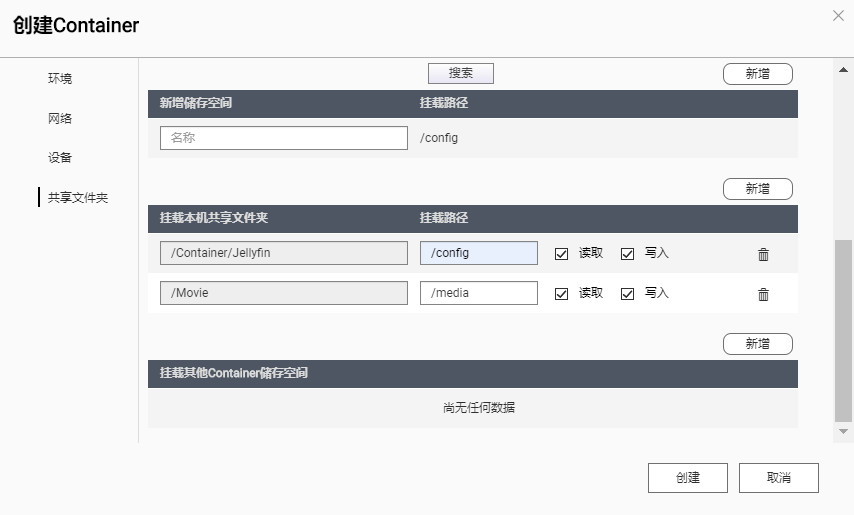Uncheck 读取 for /Movie row
This screenshot has height=515, width=854.
pyautogui.click(x=561, y=294)
